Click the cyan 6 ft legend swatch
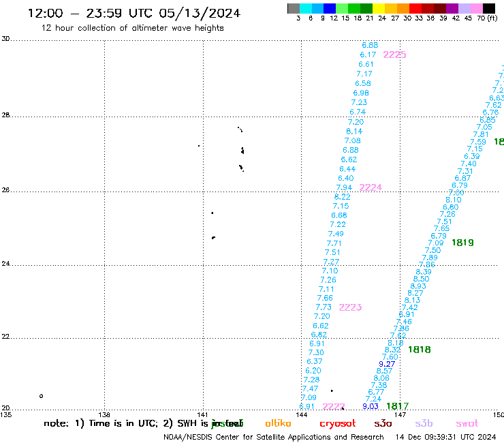Screen dimensions: 504x443 306,8
